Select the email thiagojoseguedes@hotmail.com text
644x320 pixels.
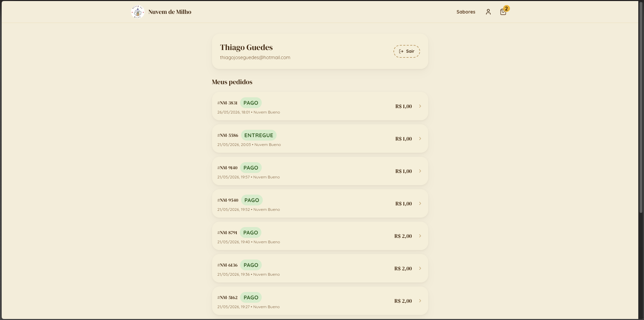tap(255, 57)
